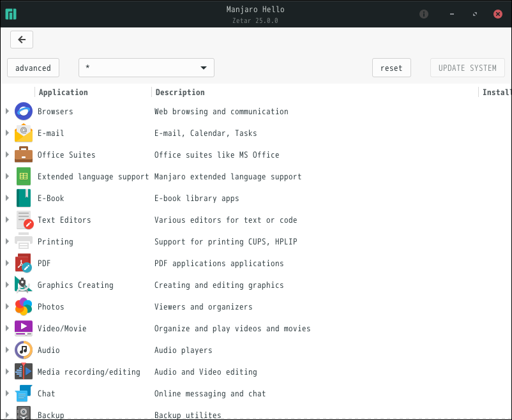
Task: Click 'Audio players' description
Action: (x=183, y=350)
